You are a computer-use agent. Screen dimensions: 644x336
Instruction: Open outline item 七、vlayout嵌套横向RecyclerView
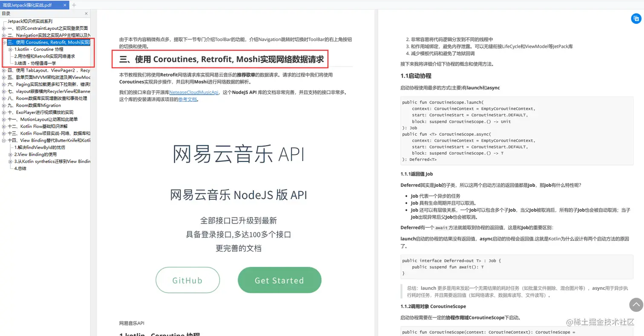pos(49,91)
